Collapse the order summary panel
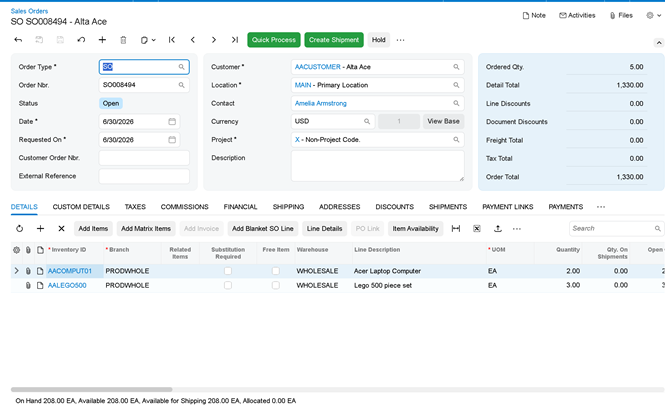Viewport: 665px width, 405px height. (x=659, y=43)
